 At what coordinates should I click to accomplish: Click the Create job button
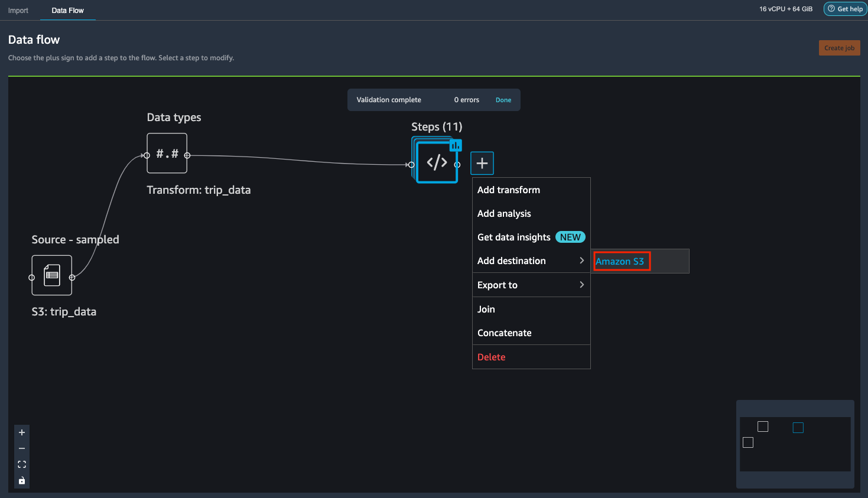(839, 48)
